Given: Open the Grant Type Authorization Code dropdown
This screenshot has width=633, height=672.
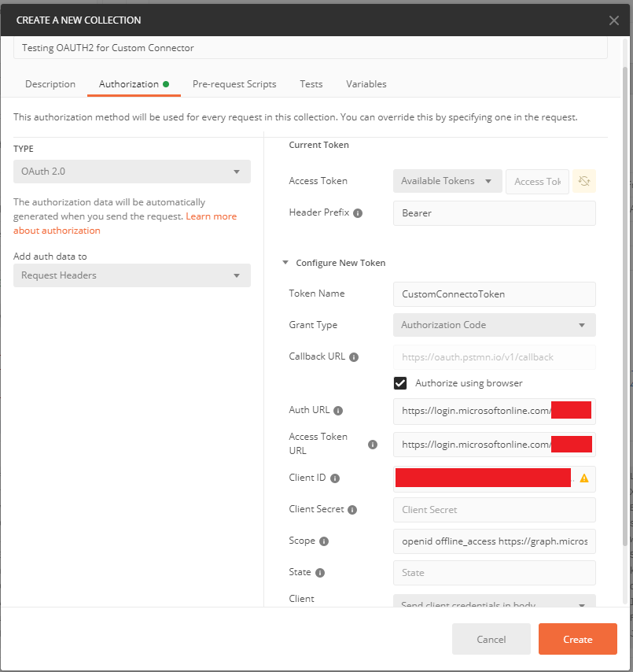Looking at the screenshot, I should 495,325.
